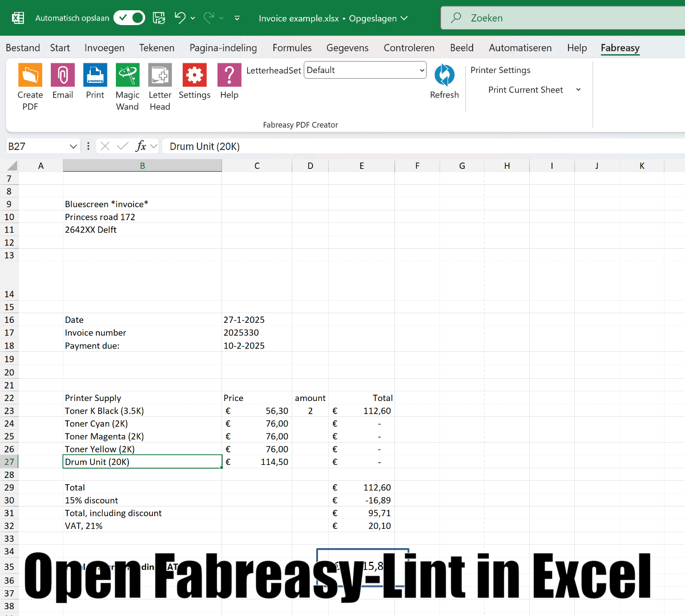Screen dimensions: 685x616
Task: Click the Undo arrow icon
Action: click(180, 18)
